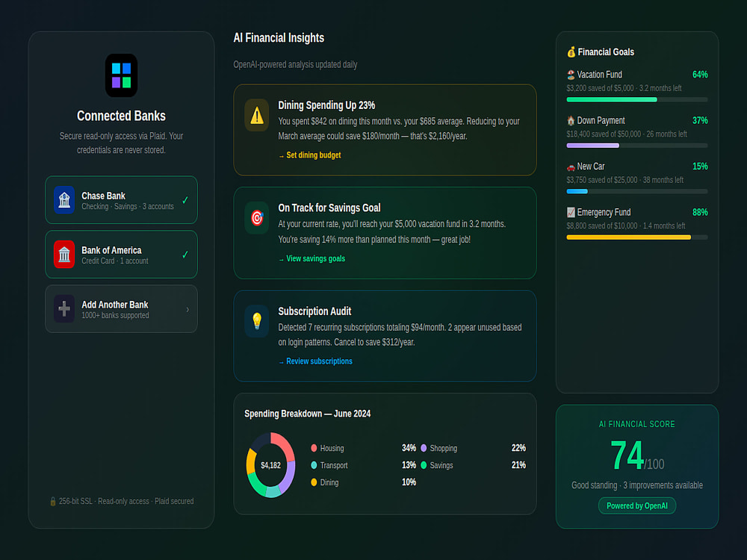Click 'Checking · Savings · 3 accounts' text
The height and width of the screenshot is (560, 747).
tap(127, 207)
